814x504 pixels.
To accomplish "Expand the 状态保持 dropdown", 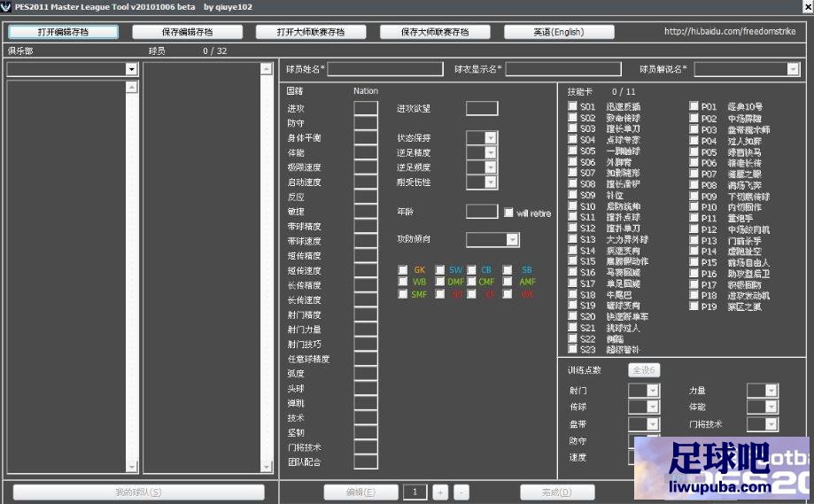I will point(491,137).
